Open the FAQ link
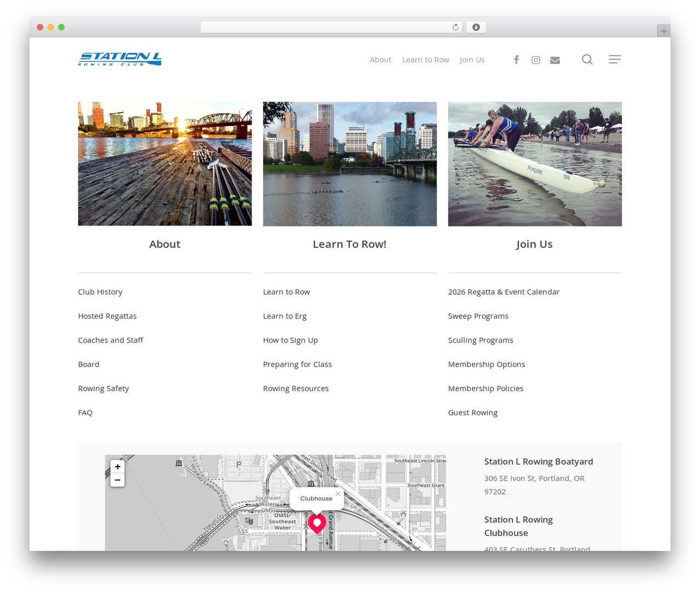Screen dimensions: 700x593 point(85,412)
